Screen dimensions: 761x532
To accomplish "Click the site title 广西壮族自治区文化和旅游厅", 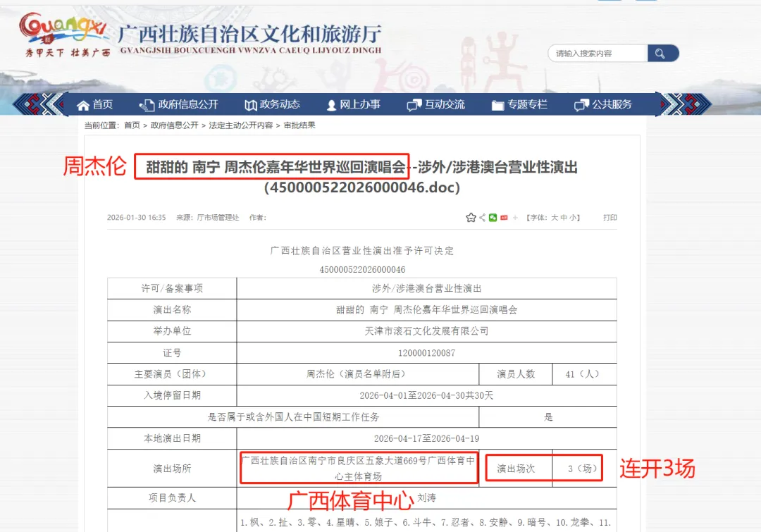I will [249, 34].
